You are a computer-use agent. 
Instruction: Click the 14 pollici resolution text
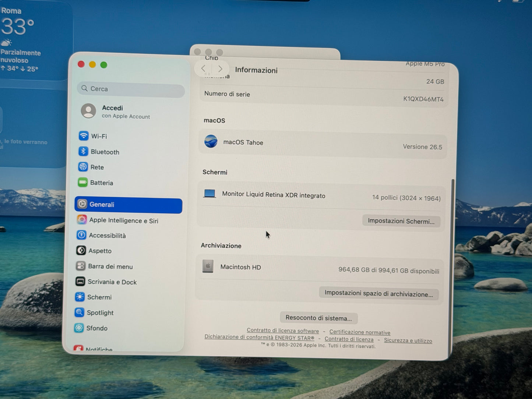[406, 198]
